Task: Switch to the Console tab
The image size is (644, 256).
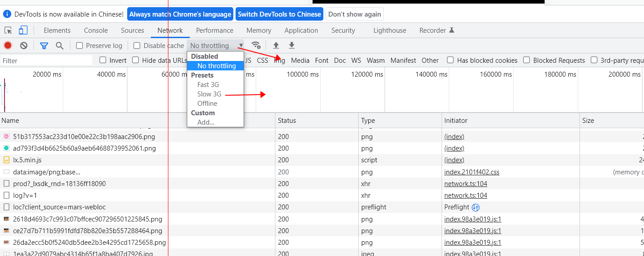Action: pos(96,30)
